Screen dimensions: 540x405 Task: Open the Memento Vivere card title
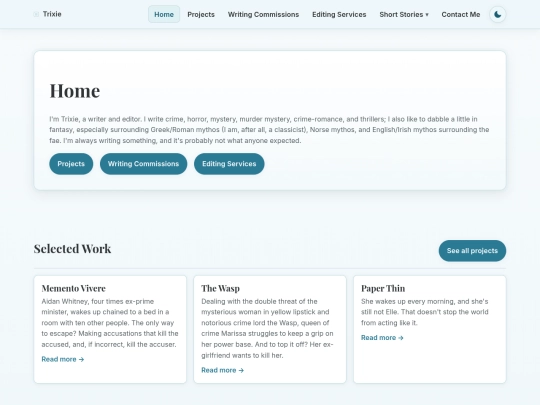click(73, 288)
